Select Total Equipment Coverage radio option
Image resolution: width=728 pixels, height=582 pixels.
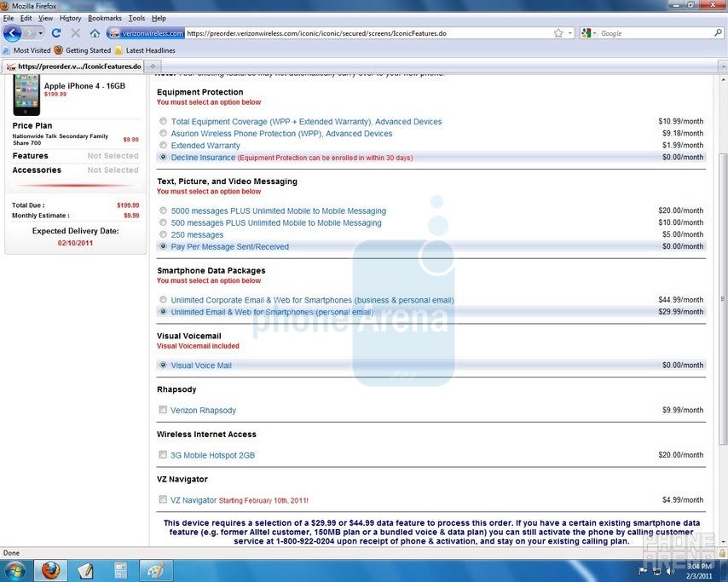[163, 121]
